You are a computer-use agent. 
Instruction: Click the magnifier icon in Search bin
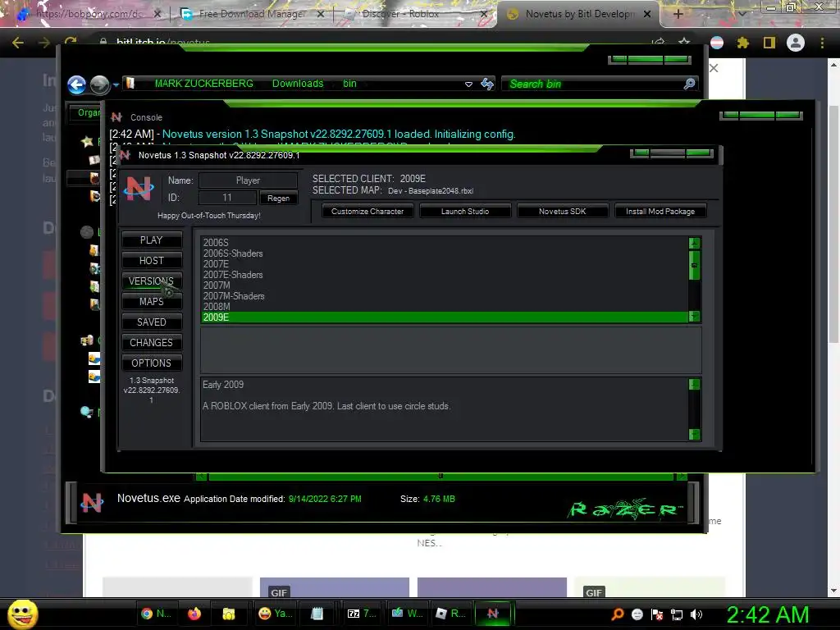[689, 84]
